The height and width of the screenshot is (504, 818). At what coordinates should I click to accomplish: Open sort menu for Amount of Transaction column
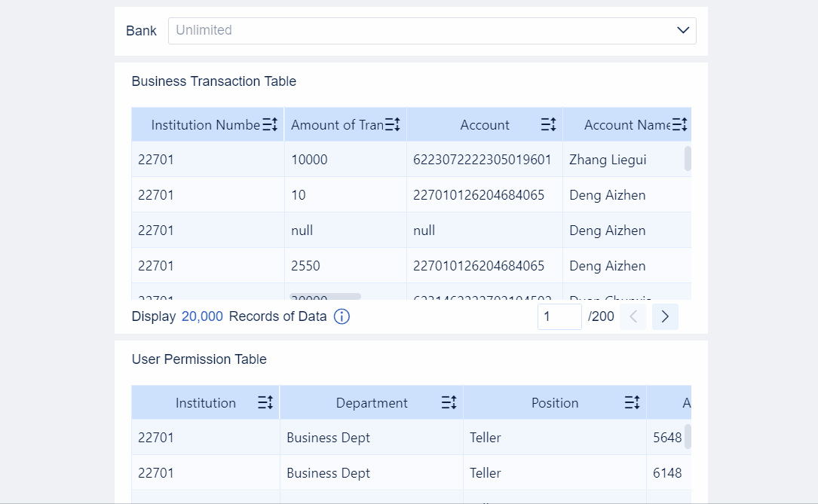click(x=392, y=125)
